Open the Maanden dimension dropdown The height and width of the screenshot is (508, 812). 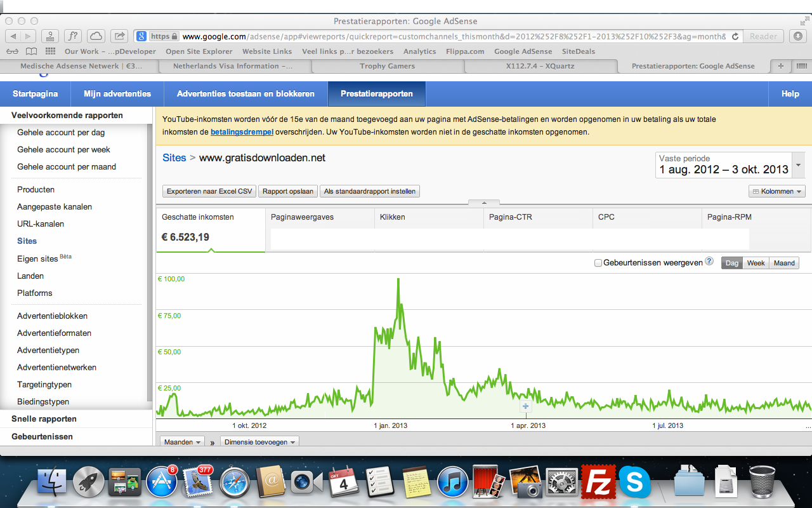coord(182,442)
